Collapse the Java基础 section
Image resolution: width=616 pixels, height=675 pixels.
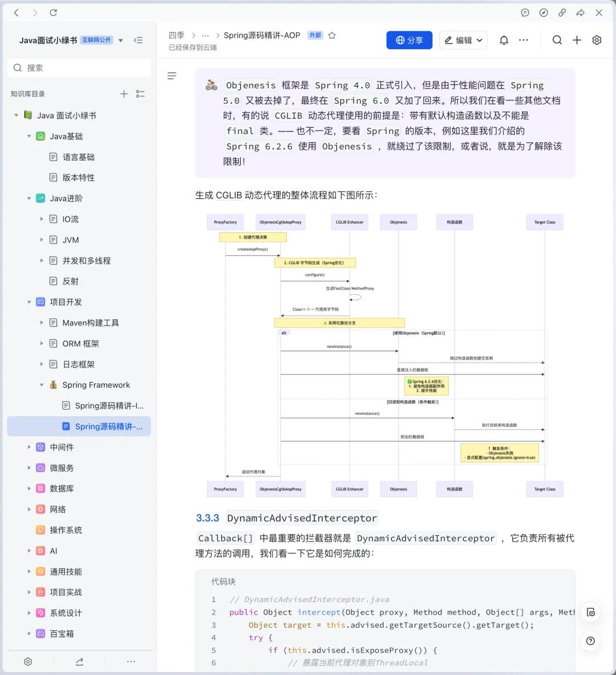coord(29,136)
